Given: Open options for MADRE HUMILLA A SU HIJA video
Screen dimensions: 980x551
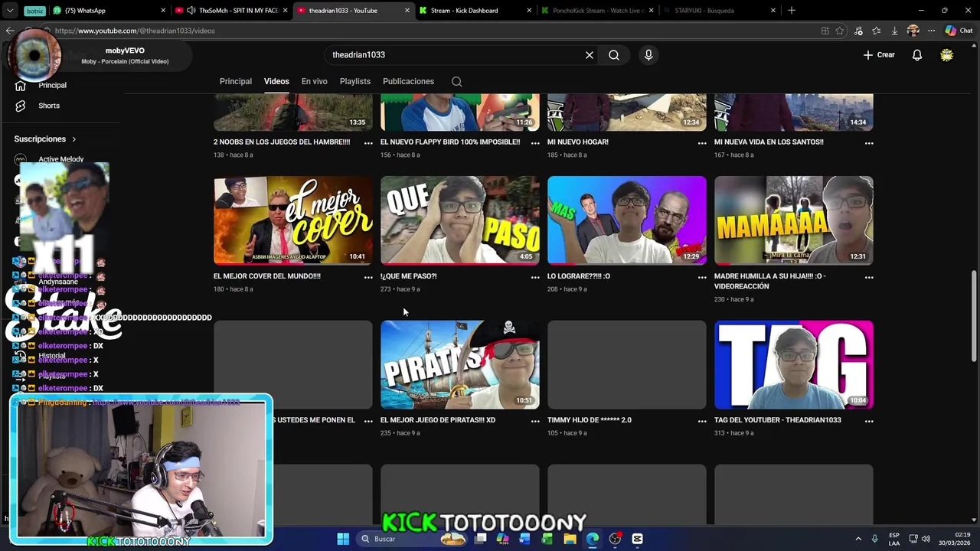Looking at the screenshot, I should (x=869, y=277).
